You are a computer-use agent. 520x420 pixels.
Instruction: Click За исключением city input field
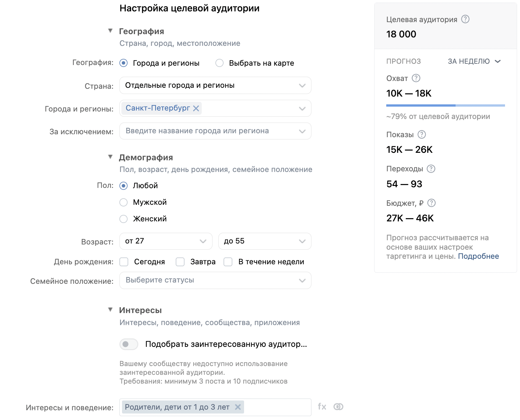tap(208, 131)
